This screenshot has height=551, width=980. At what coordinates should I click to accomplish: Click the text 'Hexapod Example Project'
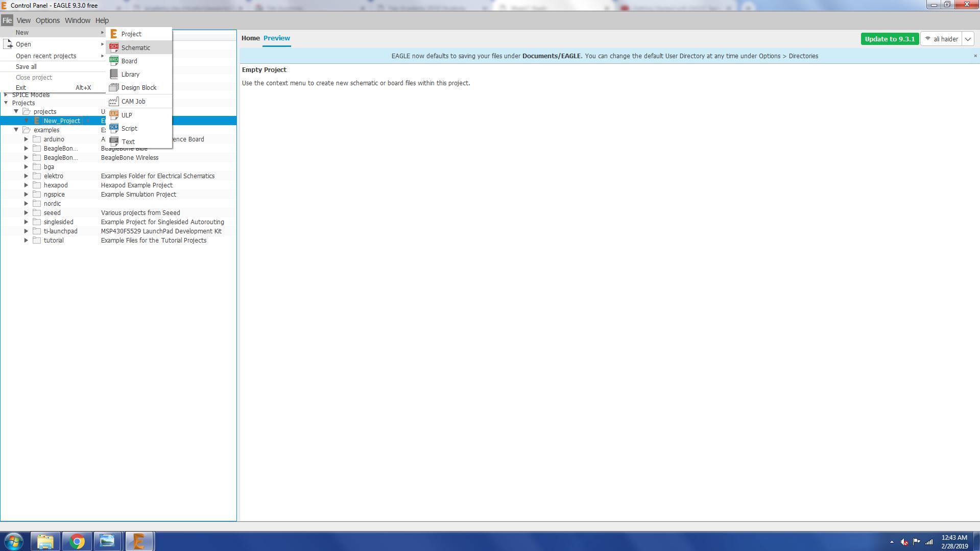(137, 185)
